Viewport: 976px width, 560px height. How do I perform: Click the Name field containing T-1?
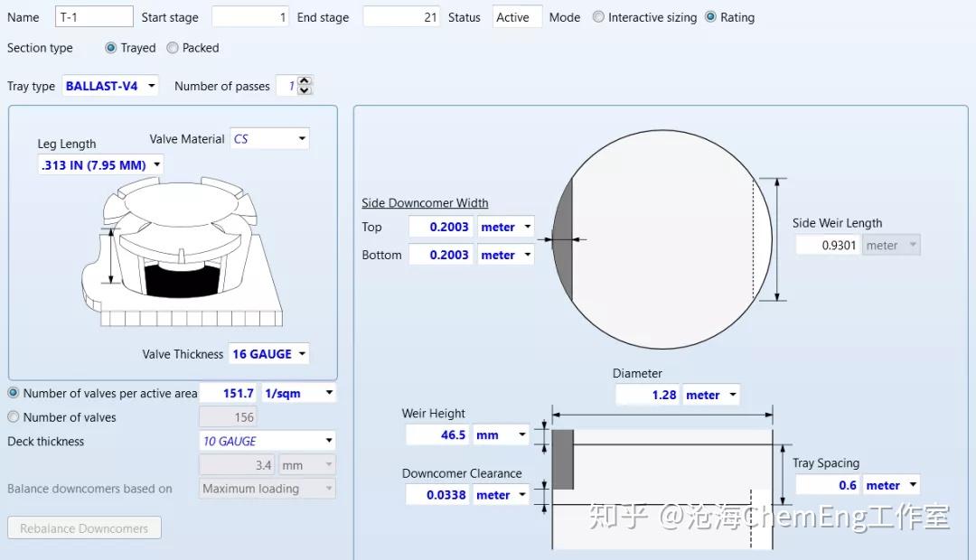tap(94, 15)
